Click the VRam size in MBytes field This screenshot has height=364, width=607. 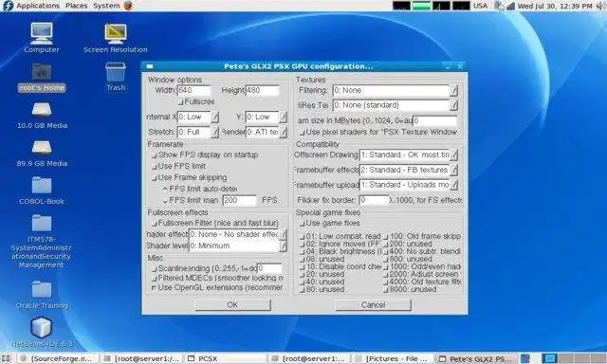click(435, 120)
